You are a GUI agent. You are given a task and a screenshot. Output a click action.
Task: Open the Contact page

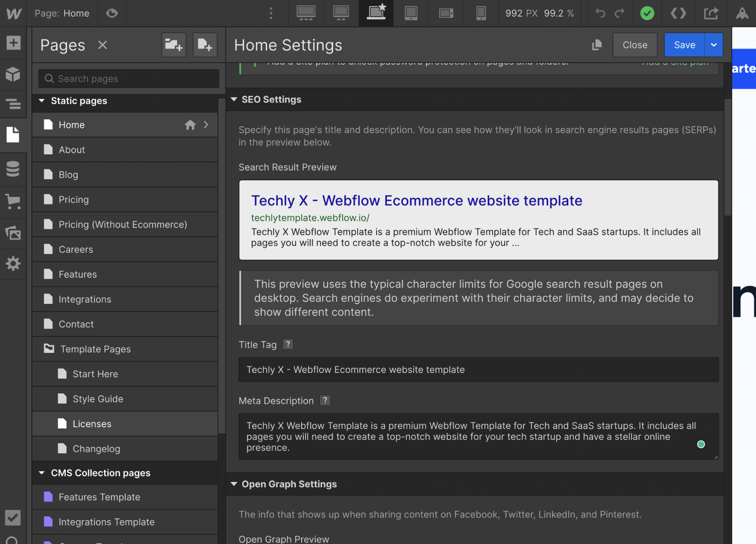[x=125, y=324]
